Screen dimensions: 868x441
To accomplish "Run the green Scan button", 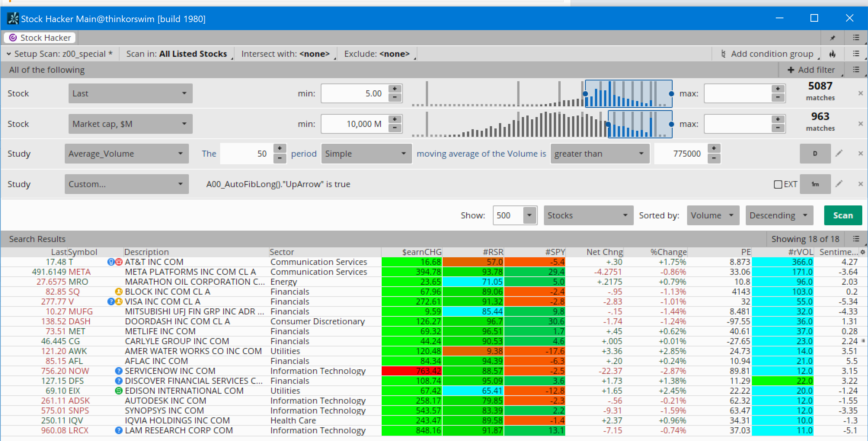I will [x=843, y=215].
